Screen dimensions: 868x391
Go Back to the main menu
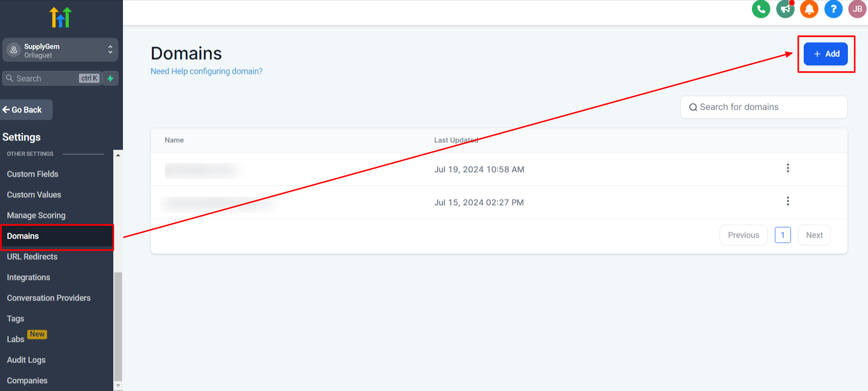pyautogui.click(x=26, y=110)
